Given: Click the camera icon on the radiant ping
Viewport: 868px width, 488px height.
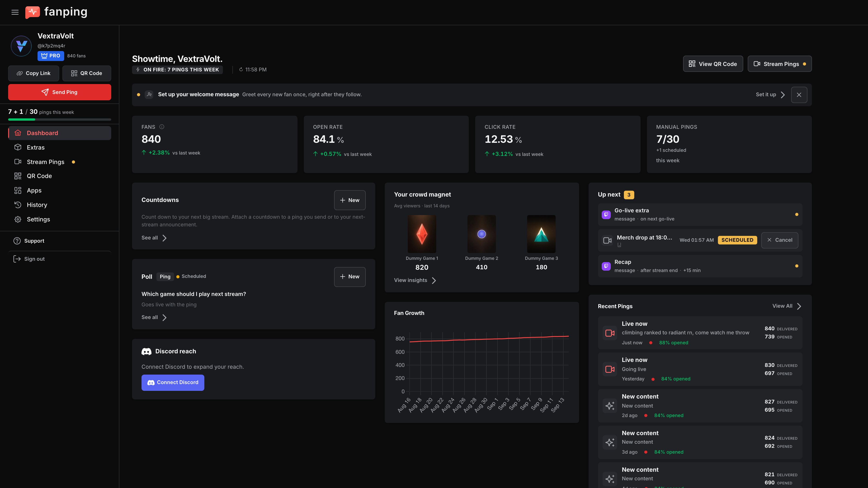Looking at the screenshot, I should coord(610,333).
